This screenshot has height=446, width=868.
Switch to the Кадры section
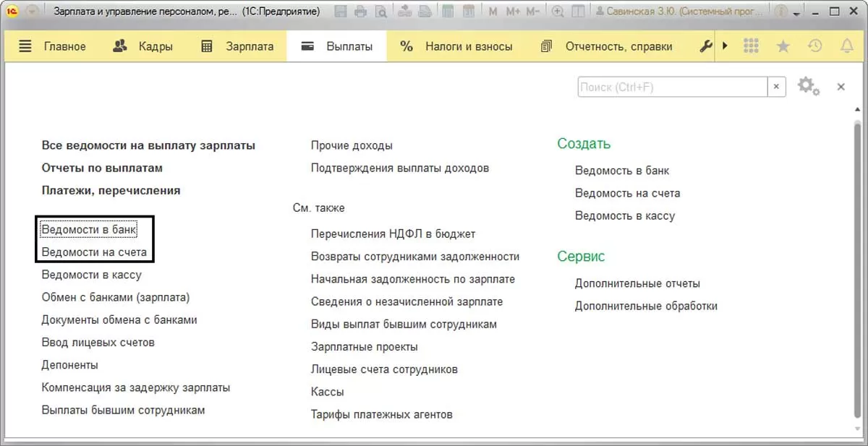[143, 46]
